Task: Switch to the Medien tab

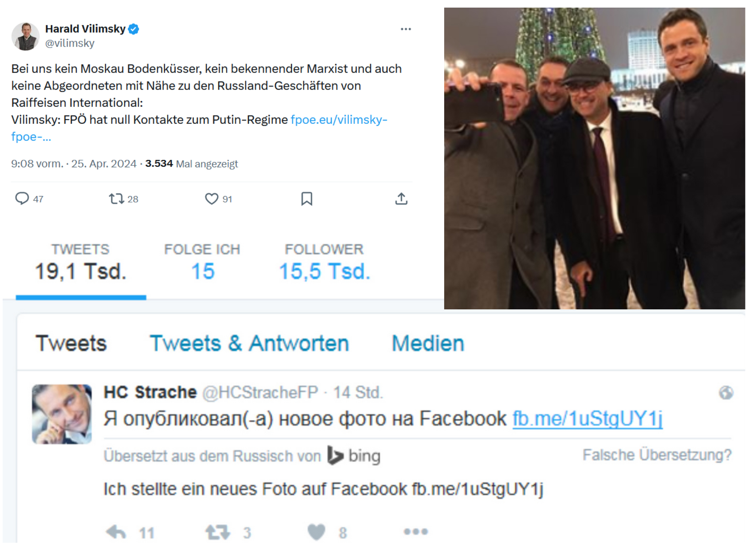Action: point(428,343)
